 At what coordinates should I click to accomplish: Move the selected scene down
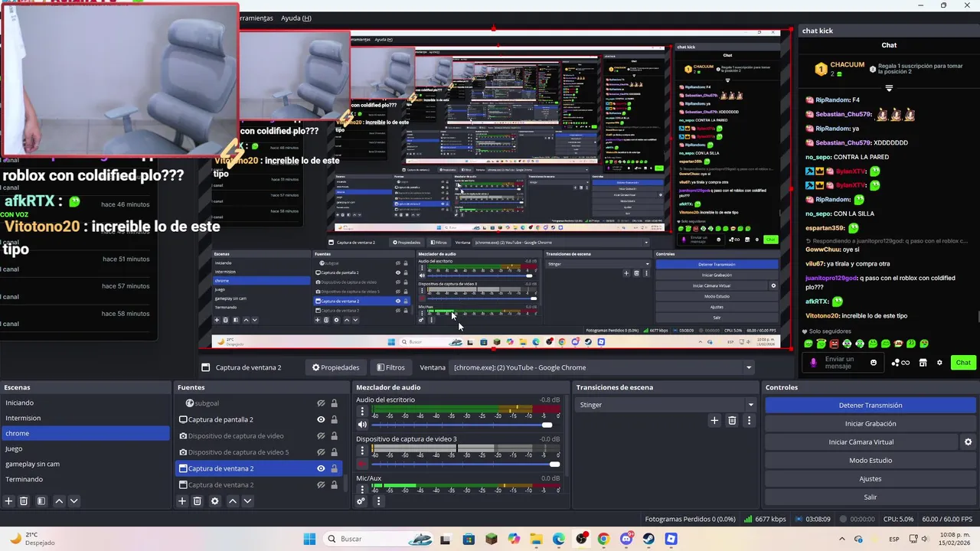[x=73, y=501]
